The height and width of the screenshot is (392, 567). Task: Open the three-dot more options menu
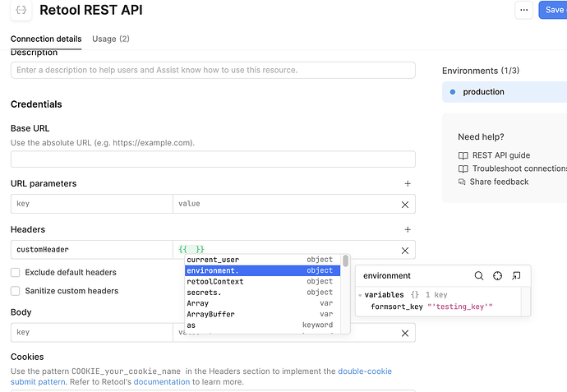(x=523, y=10)
